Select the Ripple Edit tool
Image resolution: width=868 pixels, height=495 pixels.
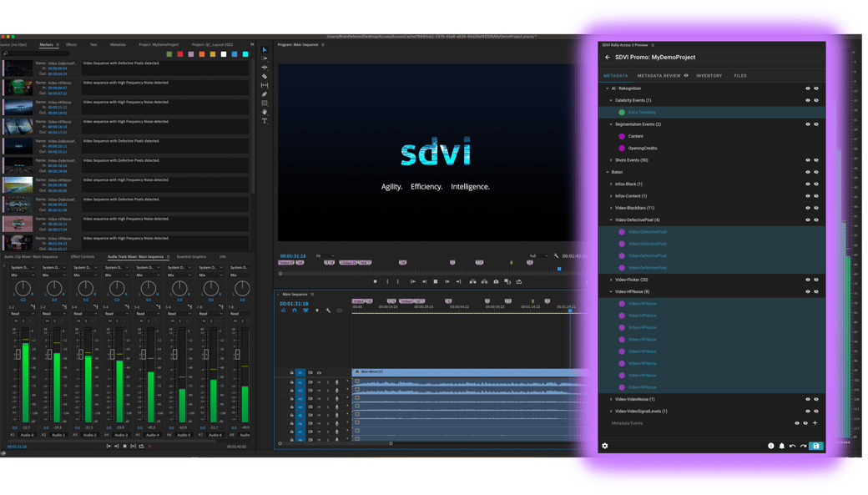coord(264,67)
